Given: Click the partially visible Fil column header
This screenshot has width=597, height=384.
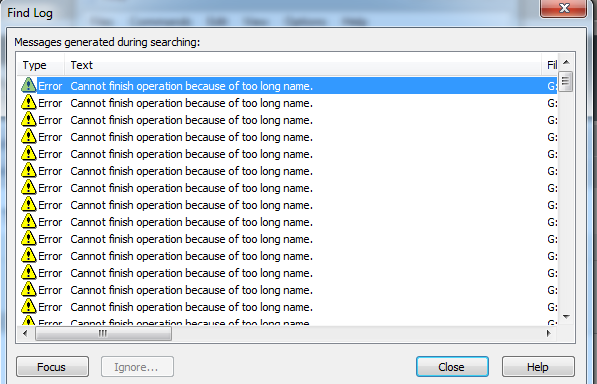Looking at the screenshot, I should coord(550,65).
